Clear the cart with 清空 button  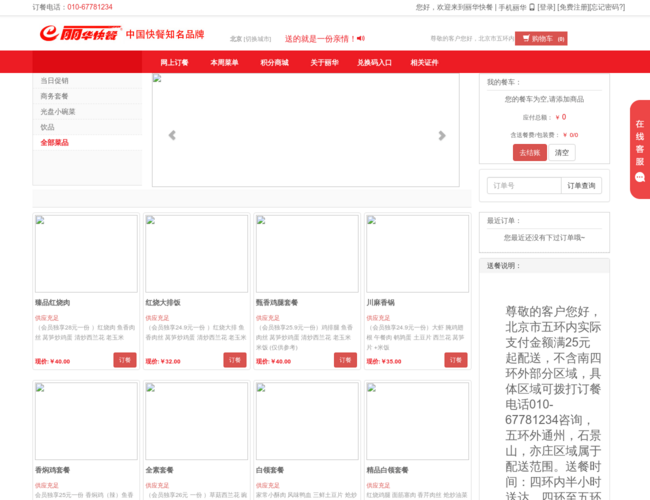pyautogui.click(x=562, y=153)
